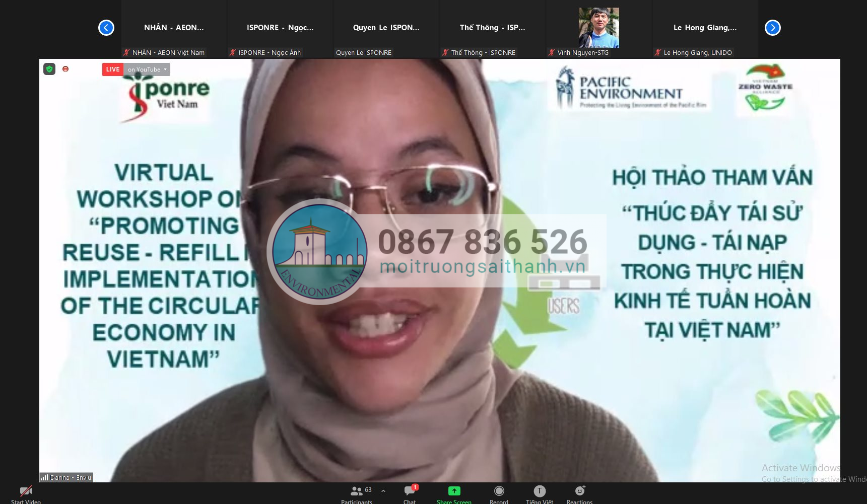The width and height of the screenshot is (867, 504).
Task: Click the Start Video camera icon
Action: pos(26,491)
